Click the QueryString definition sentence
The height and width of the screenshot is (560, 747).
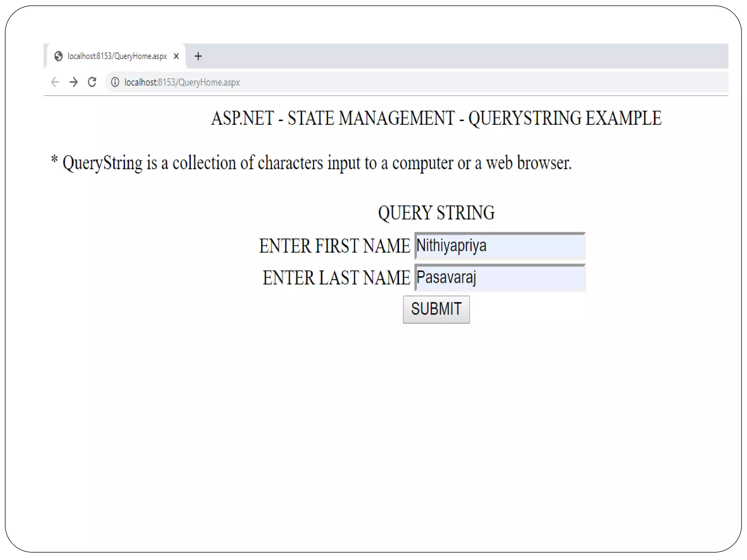click(311, 163)
